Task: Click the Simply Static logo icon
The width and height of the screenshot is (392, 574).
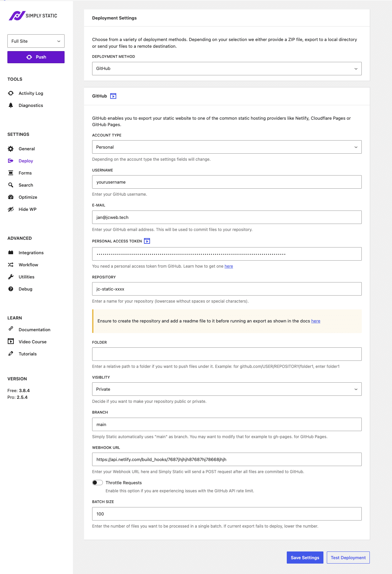Action: click(x=16, y=15)
